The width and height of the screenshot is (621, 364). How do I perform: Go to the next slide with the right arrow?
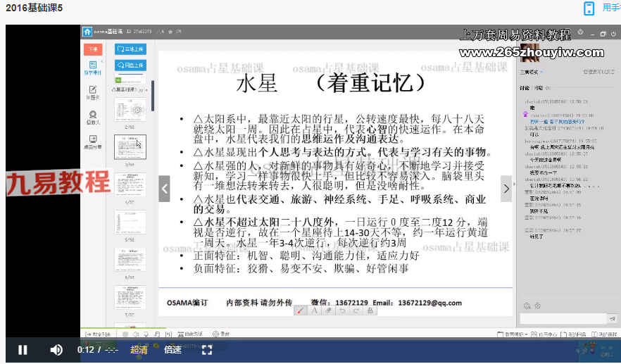pyautogui.click(x=506, y=189)
